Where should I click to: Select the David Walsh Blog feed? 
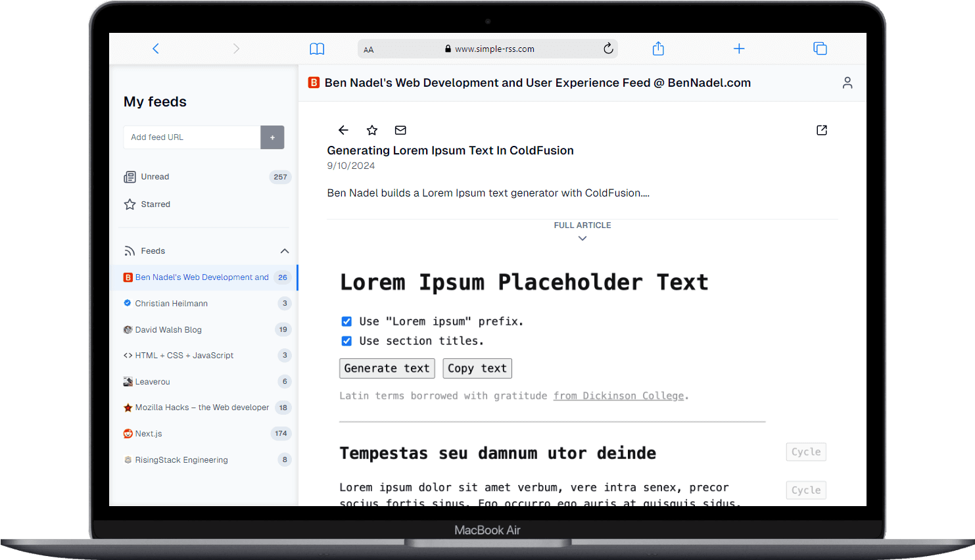(x=168, y=329)
